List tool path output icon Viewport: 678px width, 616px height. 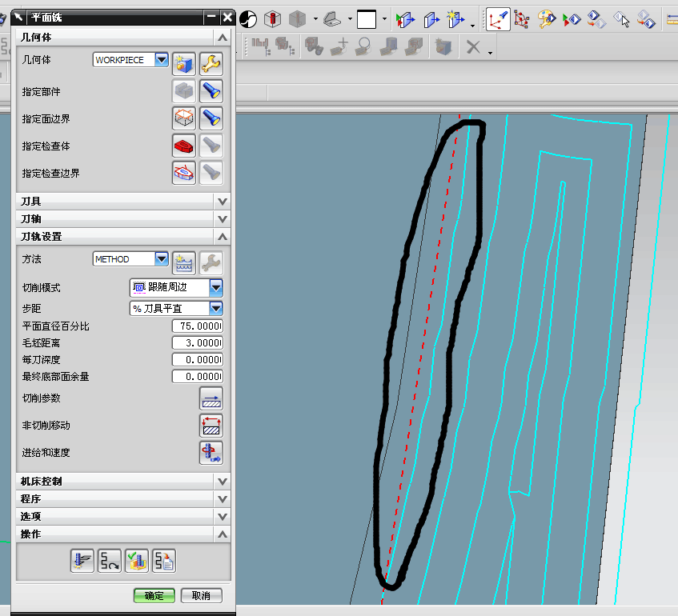(x=164, y=561)
